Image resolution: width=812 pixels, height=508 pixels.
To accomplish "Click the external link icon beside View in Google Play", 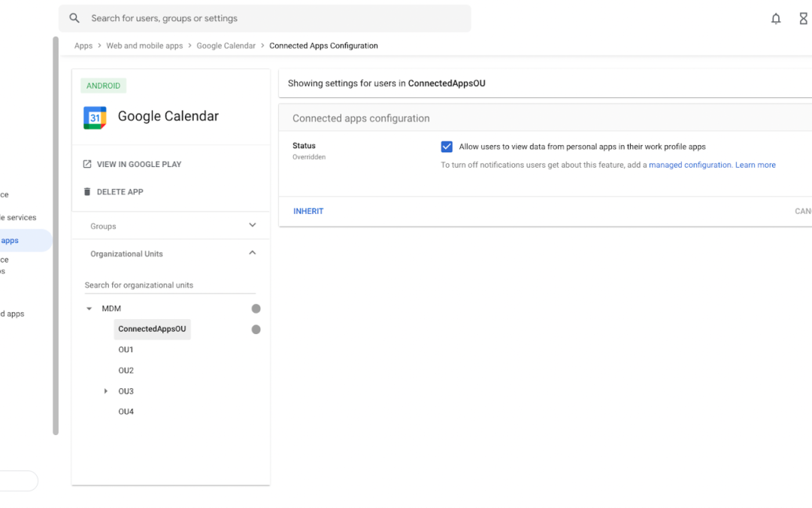I will [87, 164].
